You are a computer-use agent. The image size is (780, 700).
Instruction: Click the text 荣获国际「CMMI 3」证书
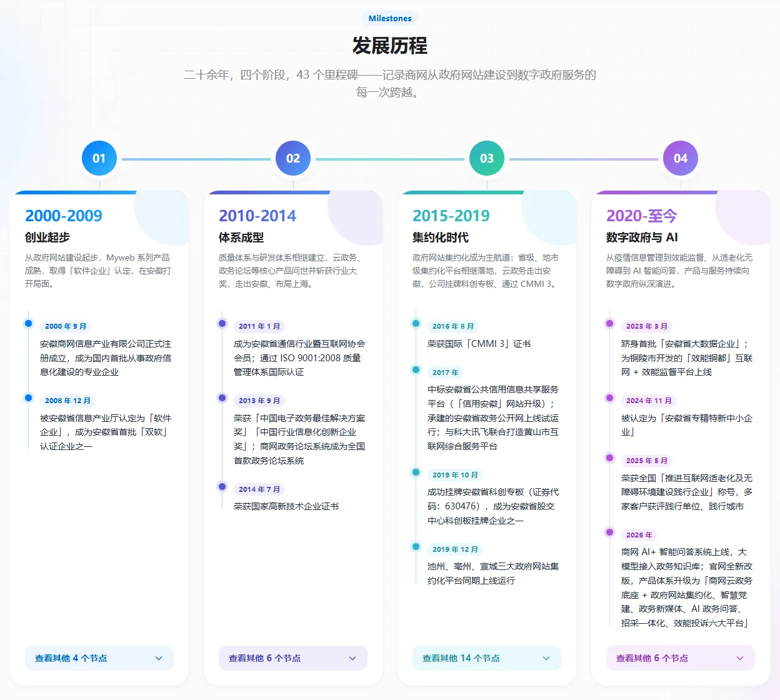(479, 344)
